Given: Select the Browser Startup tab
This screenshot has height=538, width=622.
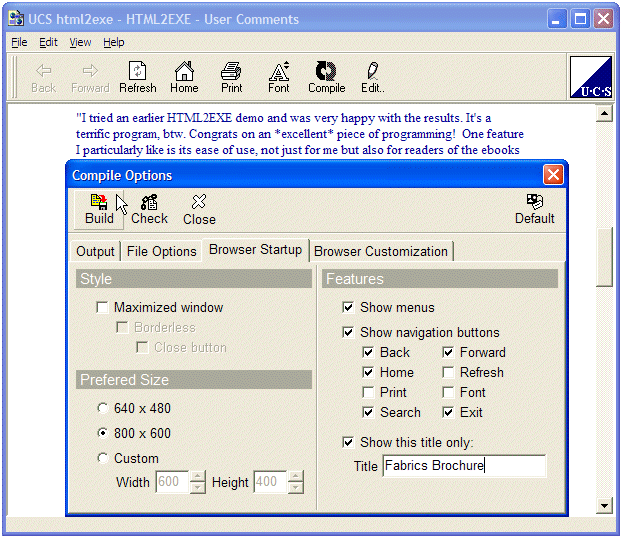Looking at the screenshot, I should click(x=255, y=250).
